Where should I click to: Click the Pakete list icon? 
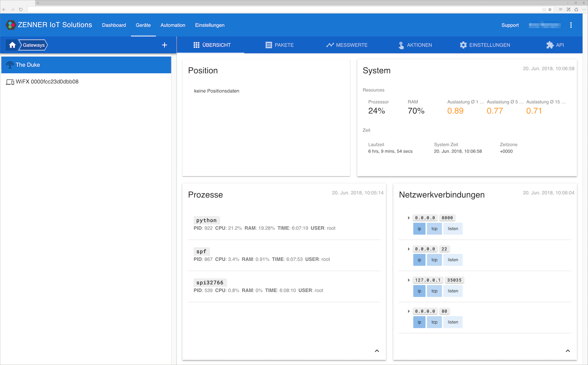[x=269, y=45]
